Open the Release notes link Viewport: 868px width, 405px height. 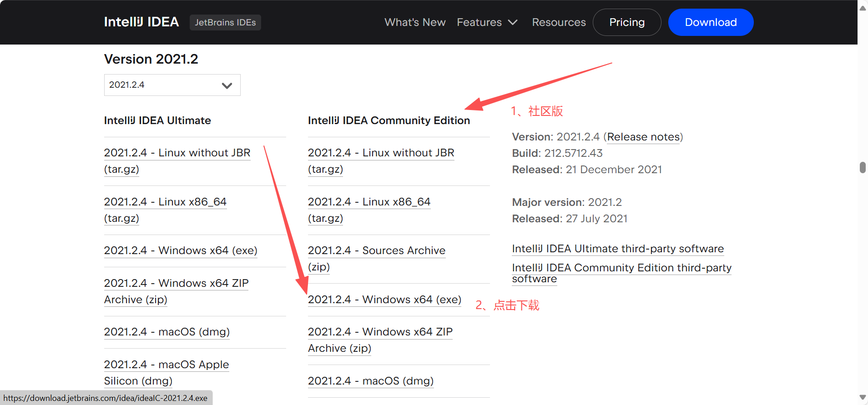643,137
